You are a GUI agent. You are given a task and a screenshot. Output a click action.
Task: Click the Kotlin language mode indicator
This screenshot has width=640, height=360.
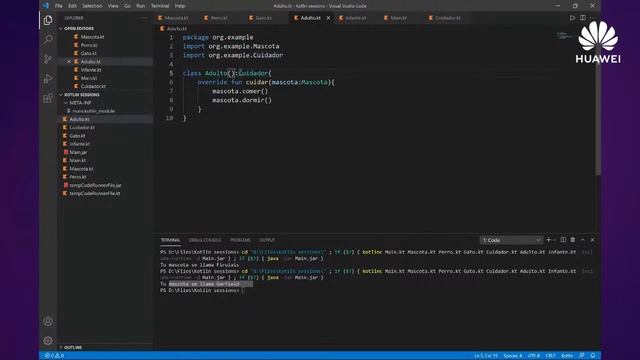(567, 356)
